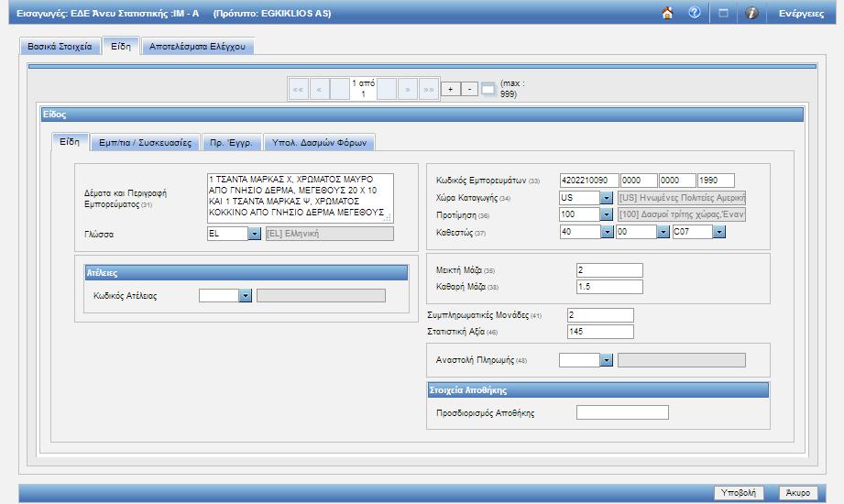Image resolution: width=844 pixels, height=504 pixels.
Task: Open the information icon in header
Action: (751, 13)
